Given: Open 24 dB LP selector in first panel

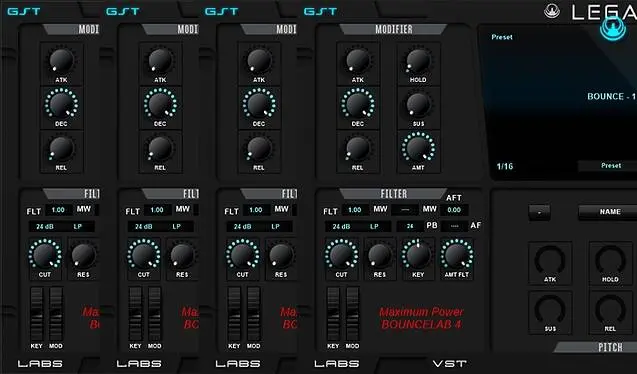Looking at the screenshot, I should [61, 227].
